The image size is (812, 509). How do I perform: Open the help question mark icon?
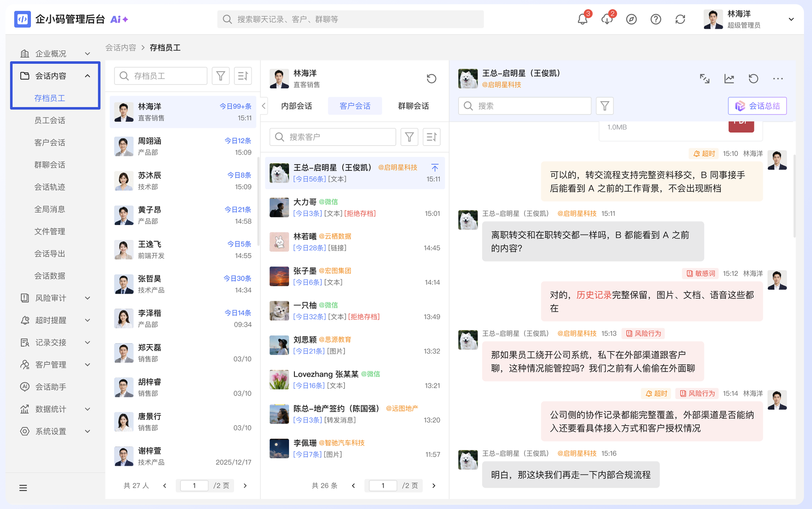(656, 19)
